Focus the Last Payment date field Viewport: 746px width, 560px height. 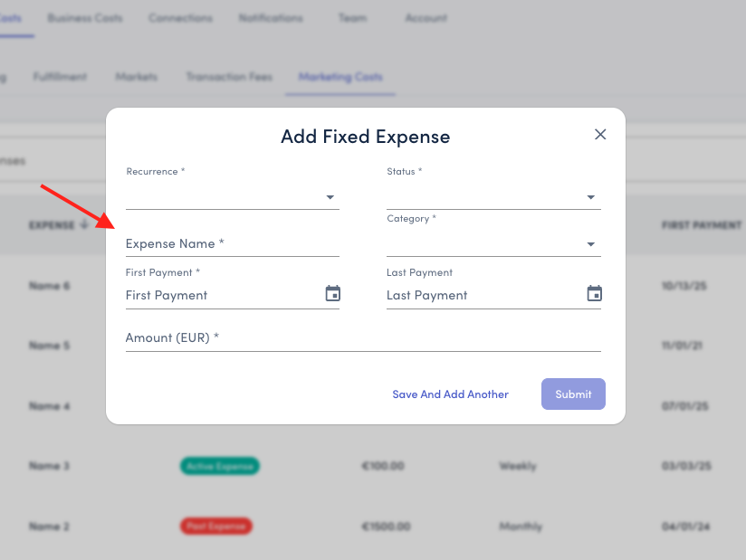(483, 295)
